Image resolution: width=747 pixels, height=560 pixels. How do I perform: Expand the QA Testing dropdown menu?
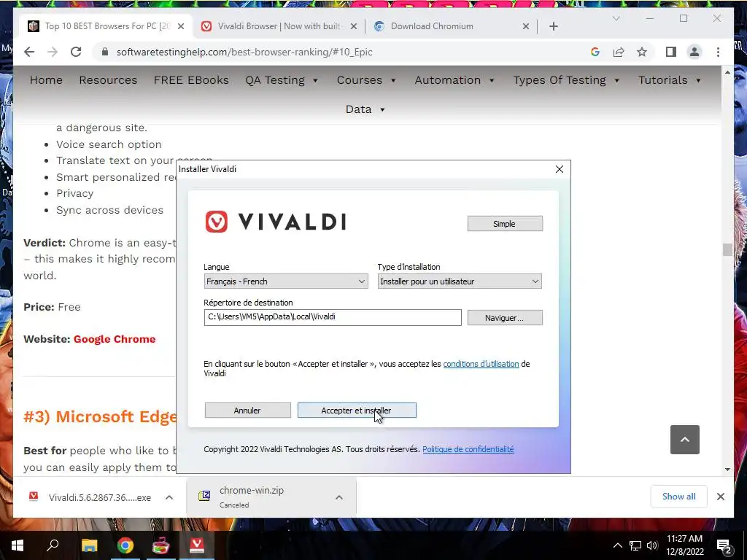282,80
